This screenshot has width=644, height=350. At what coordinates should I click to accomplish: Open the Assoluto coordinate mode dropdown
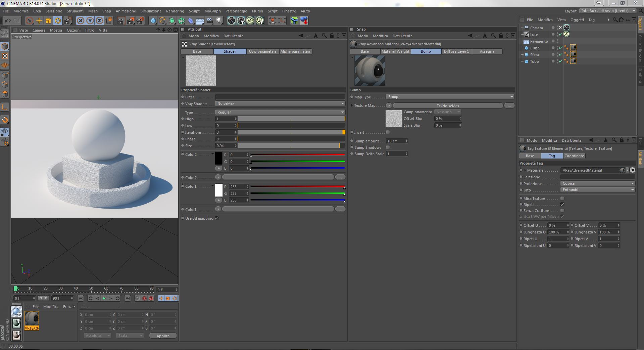97,336
